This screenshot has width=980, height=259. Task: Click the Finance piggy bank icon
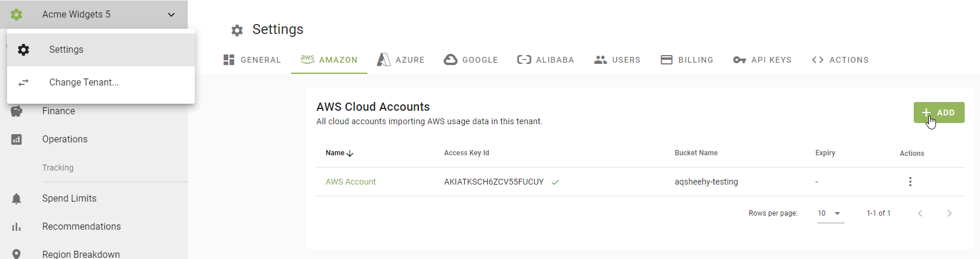[x=16, y=111]
